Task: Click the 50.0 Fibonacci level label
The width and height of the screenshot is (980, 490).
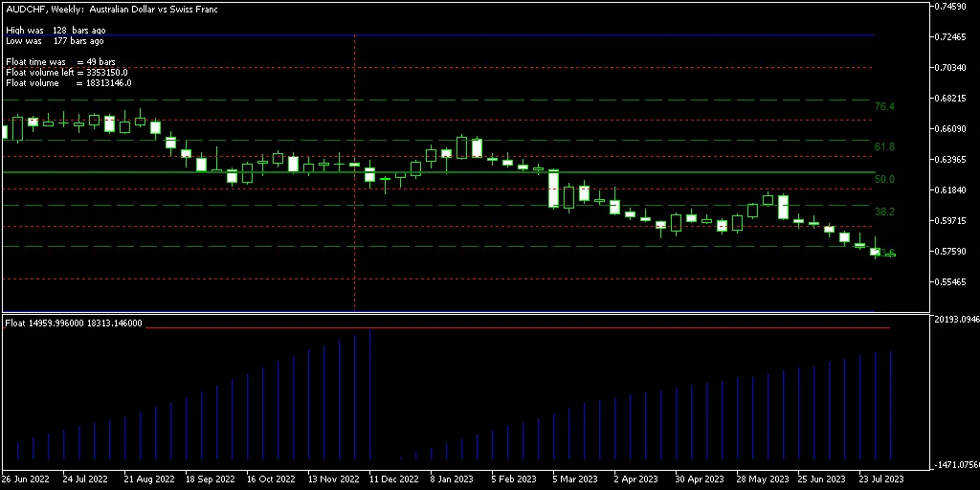Action: (x=884, y=179)
